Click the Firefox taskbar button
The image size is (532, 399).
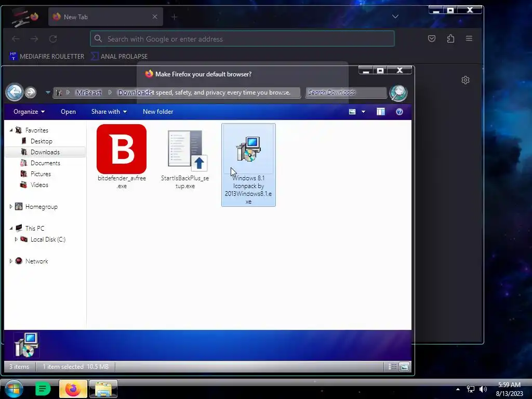[73, 389]
